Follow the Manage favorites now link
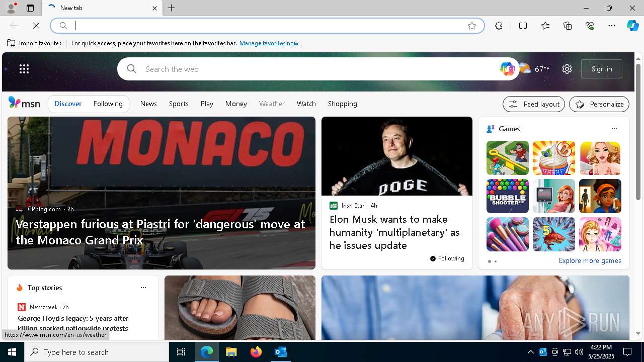 pyautogui.click(x=269, y=43)
